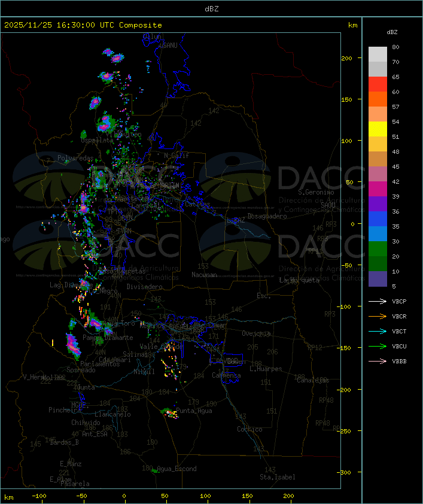Click the -100 km tick on bottom axis
Screen dimensions: 423x504
point(39,496)
